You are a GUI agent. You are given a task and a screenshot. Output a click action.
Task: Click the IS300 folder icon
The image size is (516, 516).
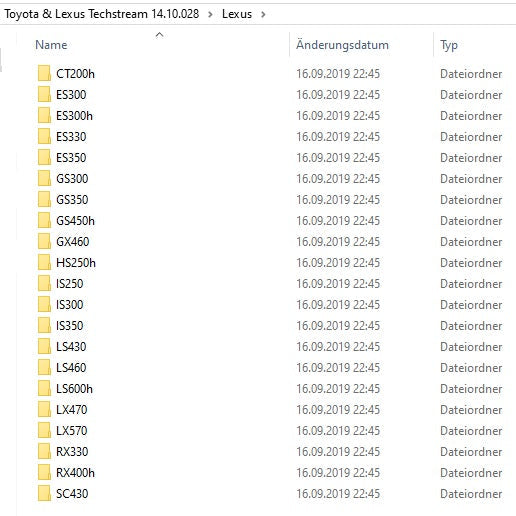tap(44, 304)
